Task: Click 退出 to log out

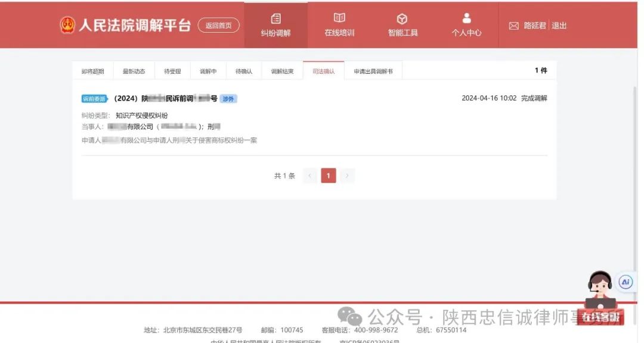Action: (559, 26)
